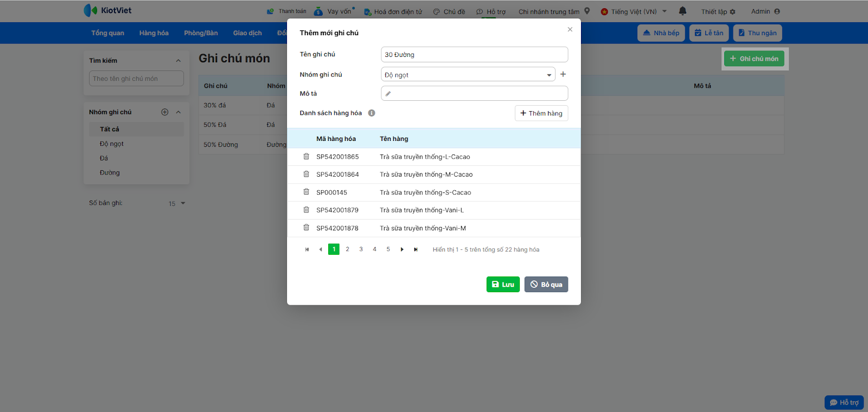868x412 pixels.
Task: Click the Thêm hàng button
Action: pyautogui.click(x=541, y=113)
